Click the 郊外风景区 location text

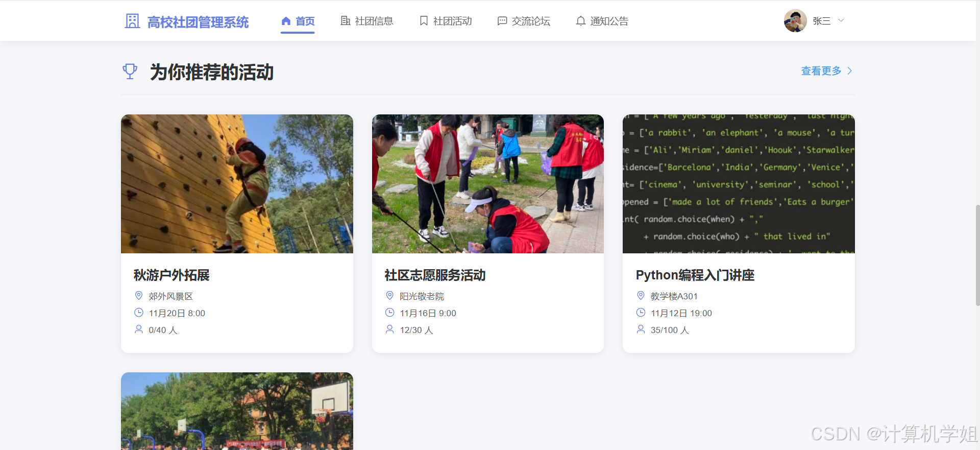(x=170, y=296)
